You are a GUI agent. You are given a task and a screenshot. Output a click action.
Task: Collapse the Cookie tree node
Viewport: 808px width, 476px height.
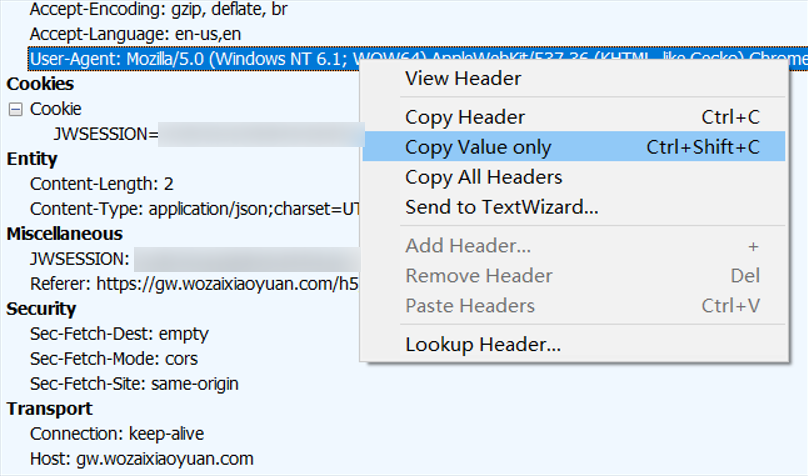[15, 109]
